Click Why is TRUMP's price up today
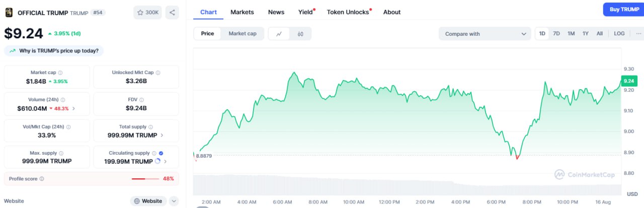The height and width of the screenshot is (208, 644). [54, 51]
